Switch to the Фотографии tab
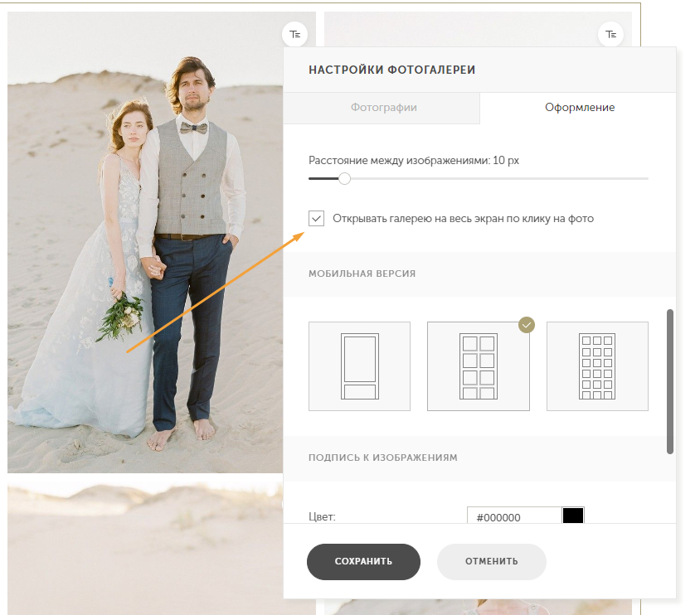 coord(383,108)
